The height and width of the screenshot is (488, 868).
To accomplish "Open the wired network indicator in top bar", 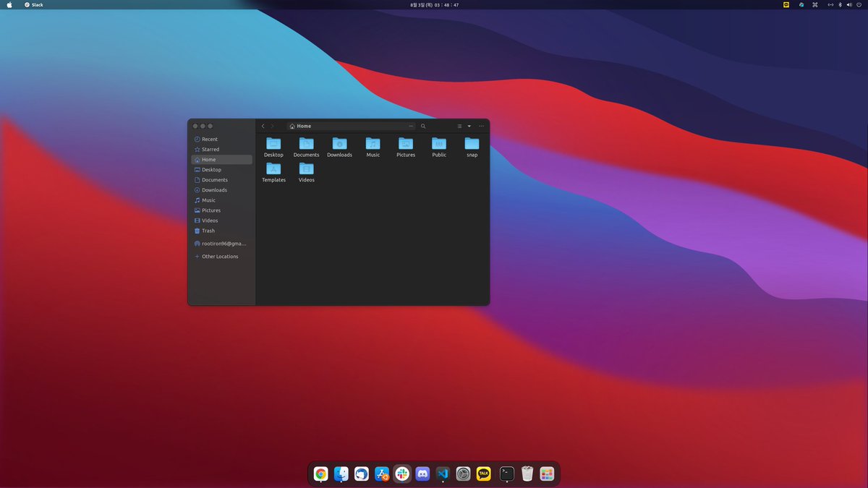I will pyautogui.click(x=830, y=4).
